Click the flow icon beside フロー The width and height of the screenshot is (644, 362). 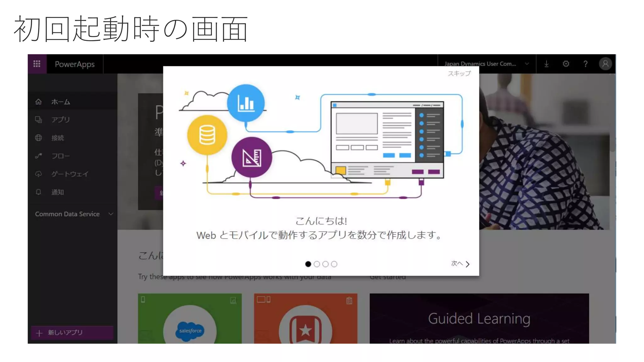coord(38,156)
